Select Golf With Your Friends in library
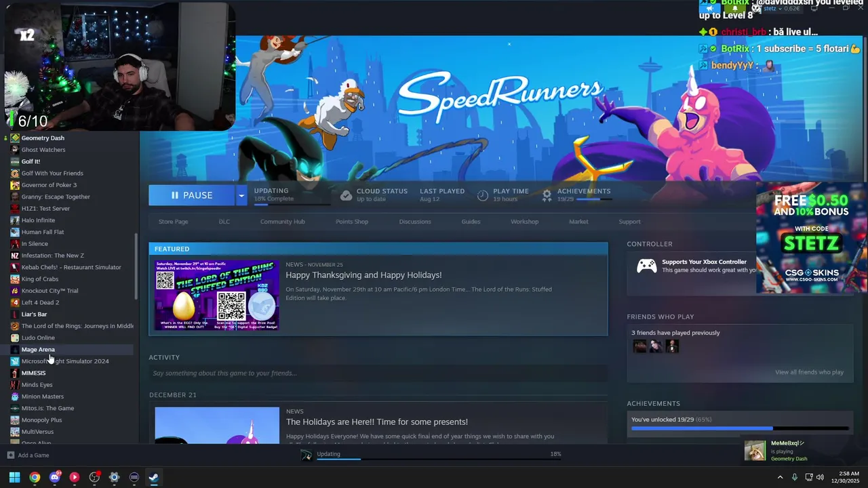The height and width of the screenshot is (488, 868). 52,174
